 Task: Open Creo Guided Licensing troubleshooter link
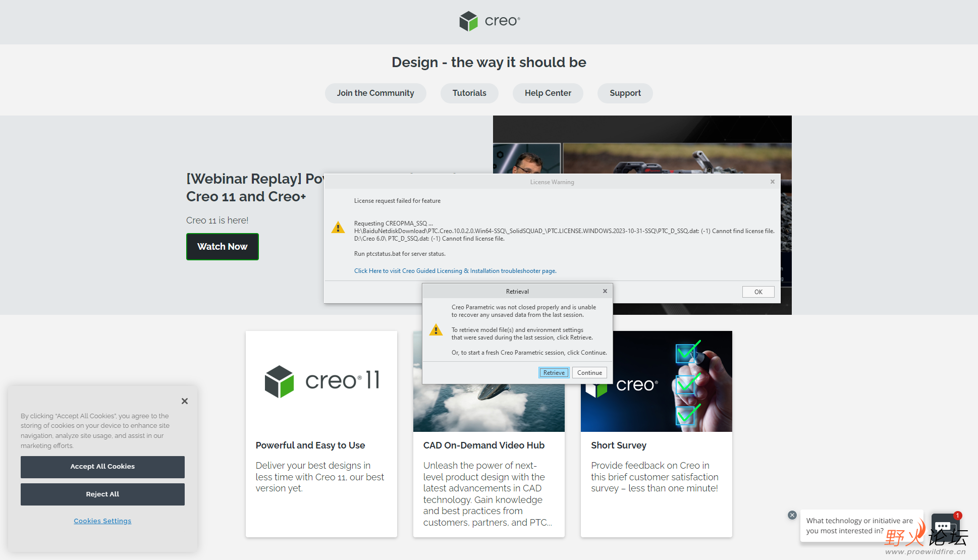(455, 271)
